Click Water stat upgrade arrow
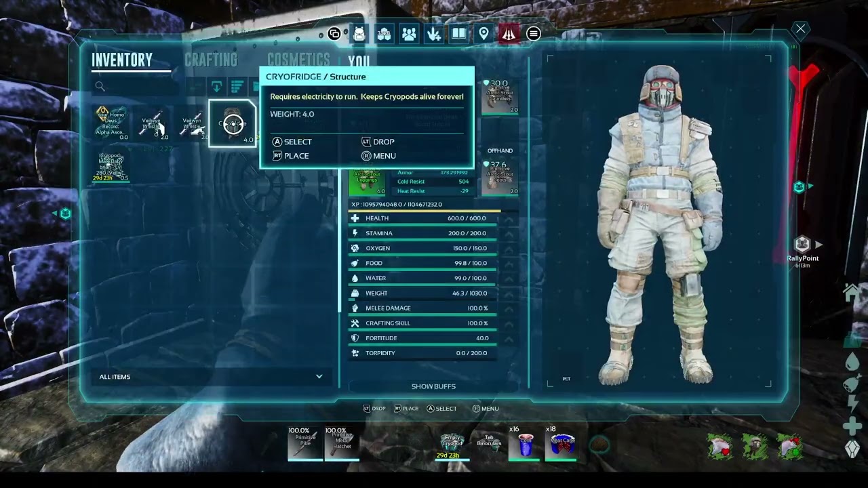 (509, 278)
